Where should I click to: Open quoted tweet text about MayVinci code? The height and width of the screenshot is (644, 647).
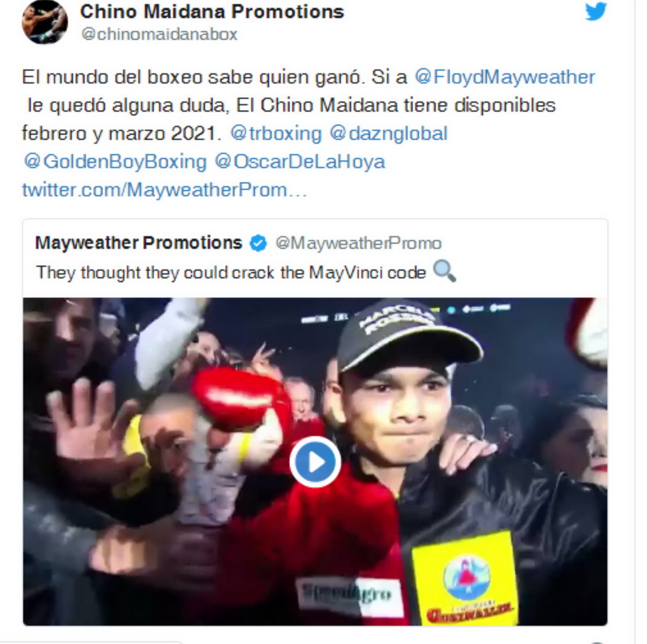231,272
